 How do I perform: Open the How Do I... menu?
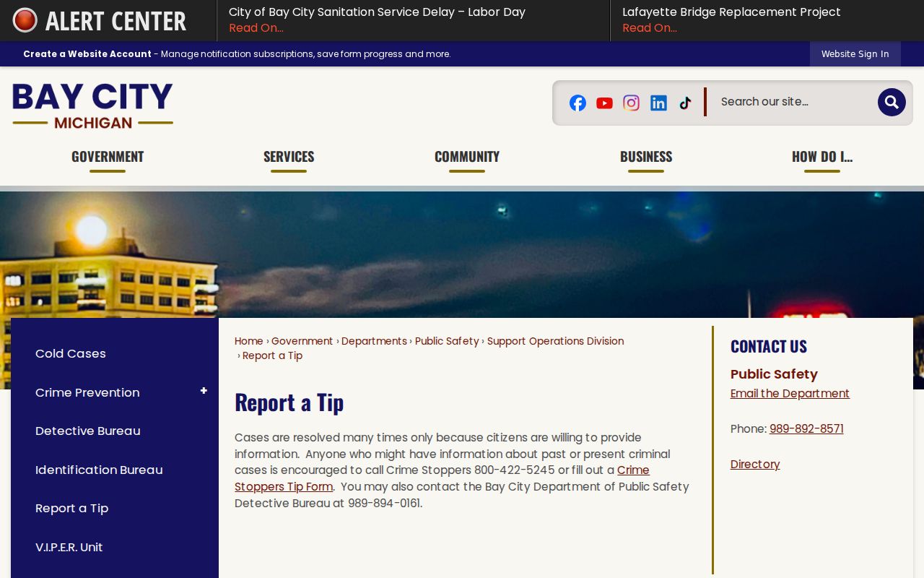click(822, 157)
